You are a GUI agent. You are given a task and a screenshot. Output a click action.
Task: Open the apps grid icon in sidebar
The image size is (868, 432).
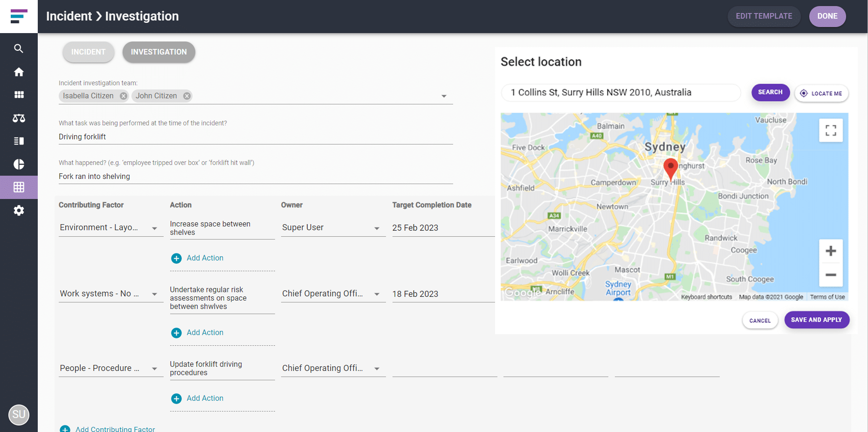[19, 95]
